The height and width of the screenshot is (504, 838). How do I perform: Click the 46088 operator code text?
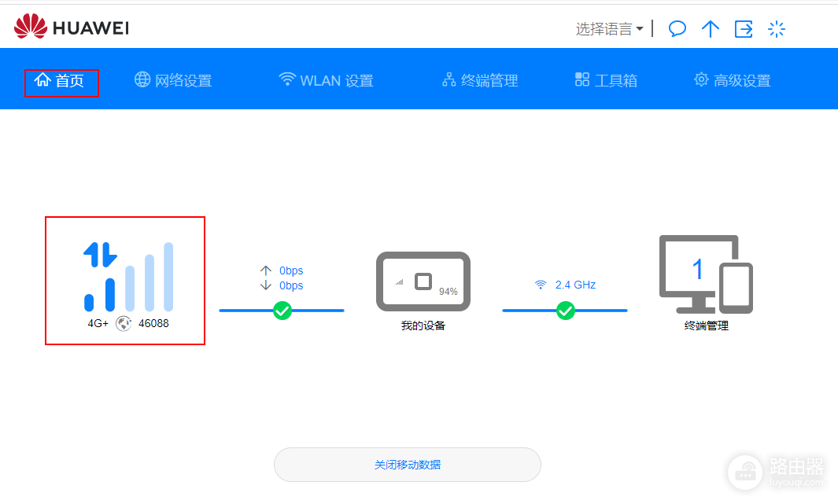click(x=153, y=323)
